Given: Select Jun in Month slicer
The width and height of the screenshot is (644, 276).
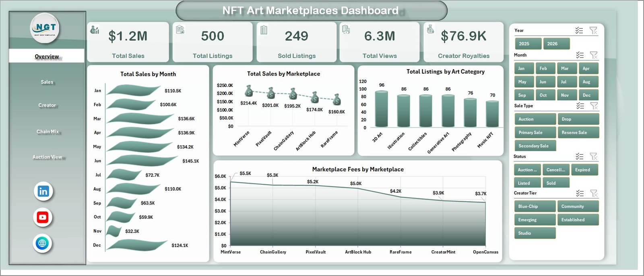Looking at the screenshot, I should [546, 82].
